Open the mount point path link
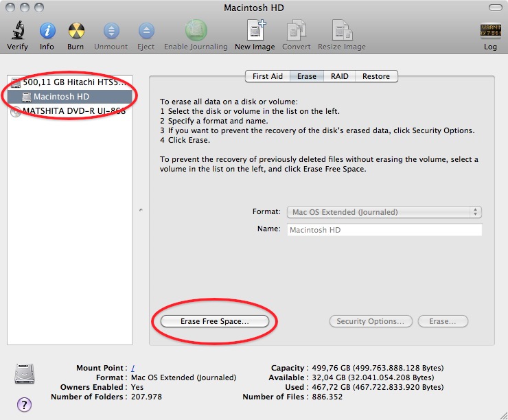 click(133, 368)
